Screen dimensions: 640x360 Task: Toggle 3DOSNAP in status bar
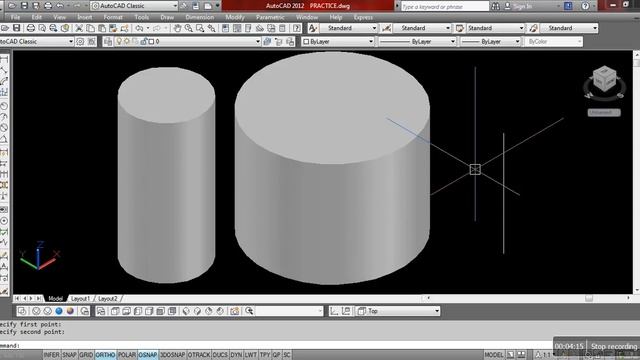(x=172, y=355)
